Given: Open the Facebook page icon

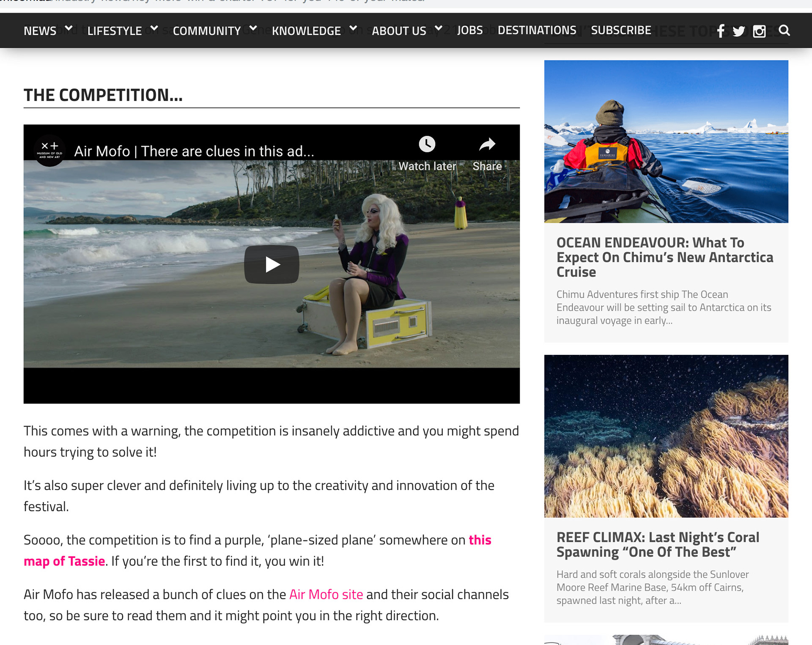Looking at the screenshot, I should [x=721, y=31].
